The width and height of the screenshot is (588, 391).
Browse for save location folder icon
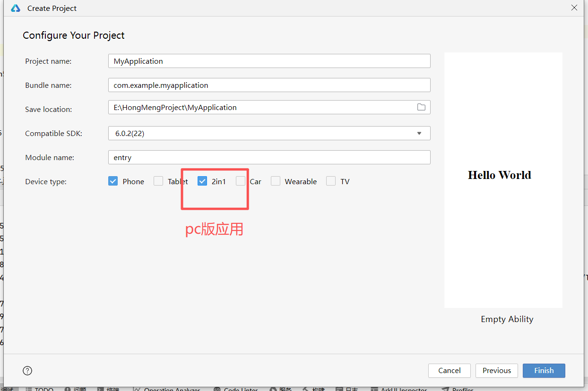coord(421,107)
